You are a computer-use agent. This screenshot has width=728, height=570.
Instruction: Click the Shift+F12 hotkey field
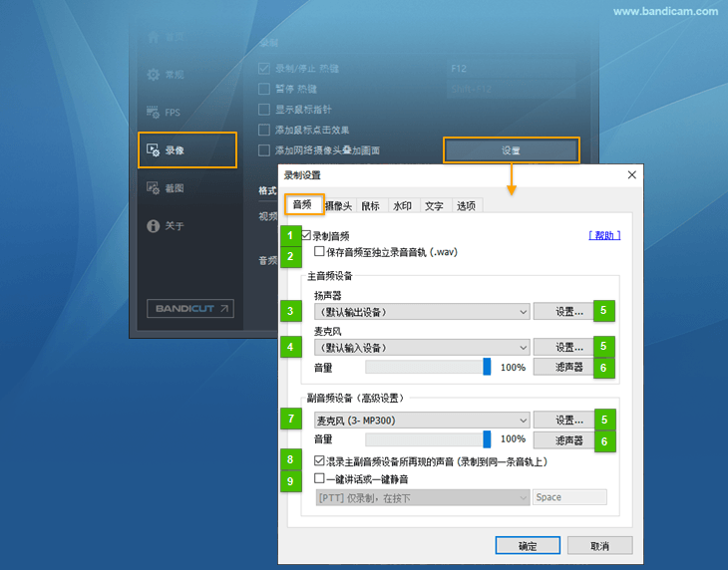coord(512,89)
